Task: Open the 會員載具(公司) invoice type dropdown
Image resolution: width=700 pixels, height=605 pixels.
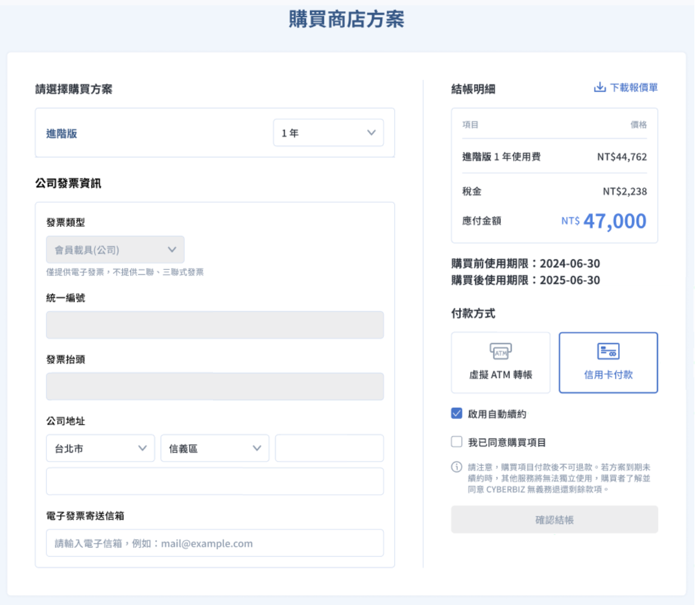Action: [x=115, y=250]
